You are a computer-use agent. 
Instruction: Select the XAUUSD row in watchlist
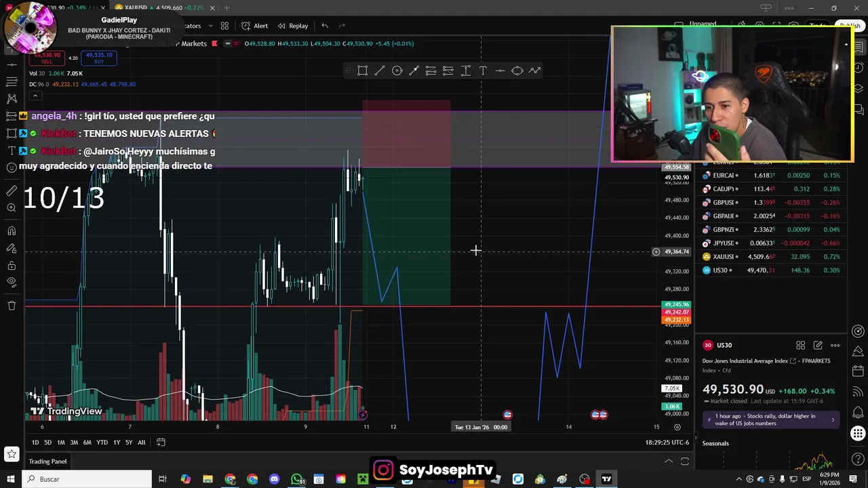772,257
